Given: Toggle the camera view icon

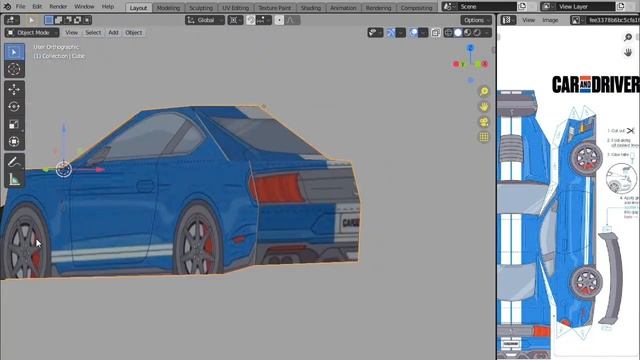Looking at the screenshot, I should click(484, 122).
